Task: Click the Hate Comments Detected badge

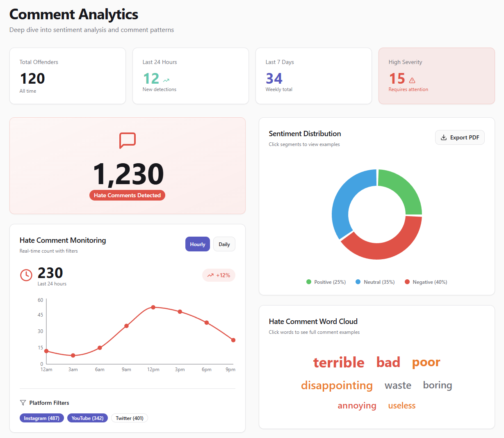Action: click(x=127, y=195)
